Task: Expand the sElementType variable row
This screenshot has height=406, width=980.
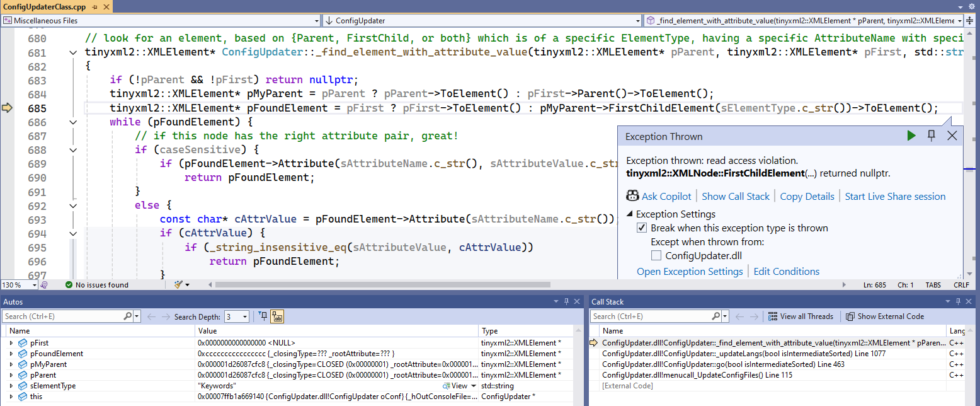Action: (x=11, y=386)
